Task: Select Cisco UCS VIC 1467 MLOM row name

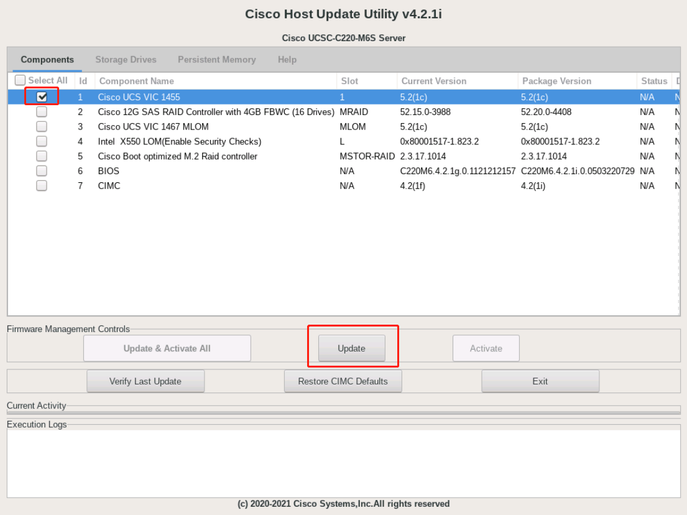Action: 153,127
